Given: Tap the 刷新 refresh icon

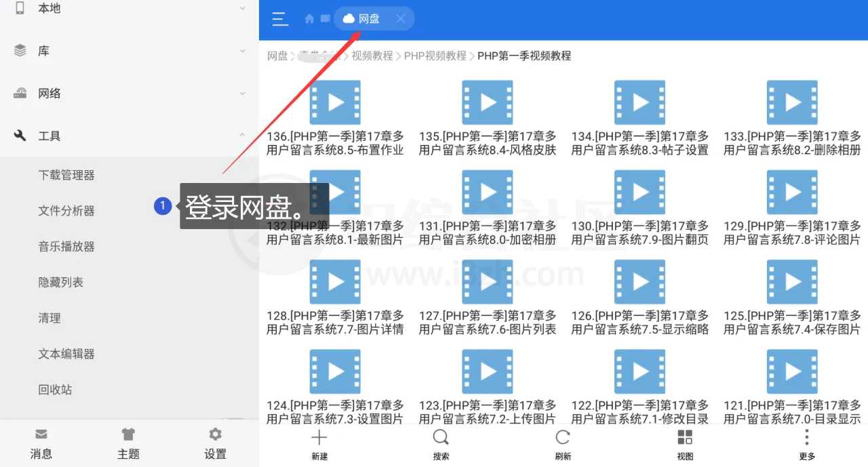Looking at the screenshot, I should click(x=563, y=436).
